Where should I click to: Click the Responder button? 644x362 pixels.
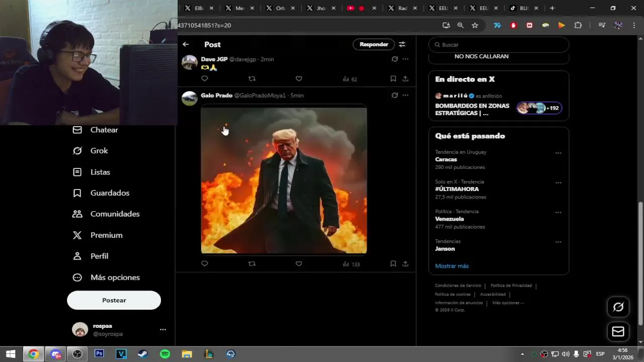[x=374, y=44]
